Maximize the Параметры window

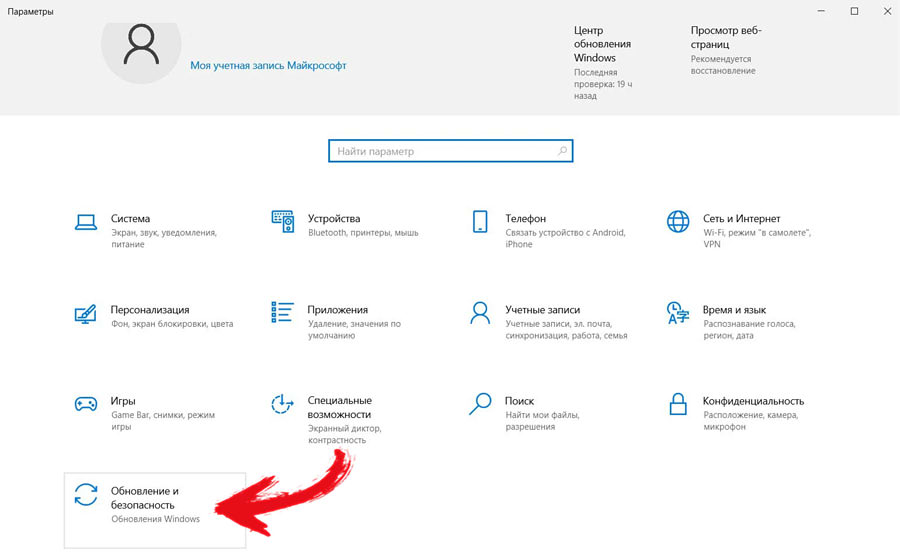click(x=854, y=11)
